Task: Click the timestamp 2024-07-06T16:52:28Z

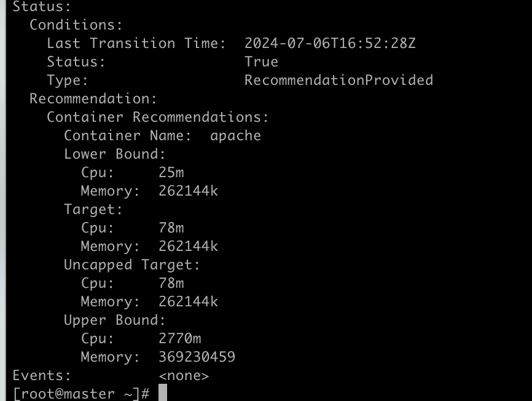Action: tap(330, 43)
